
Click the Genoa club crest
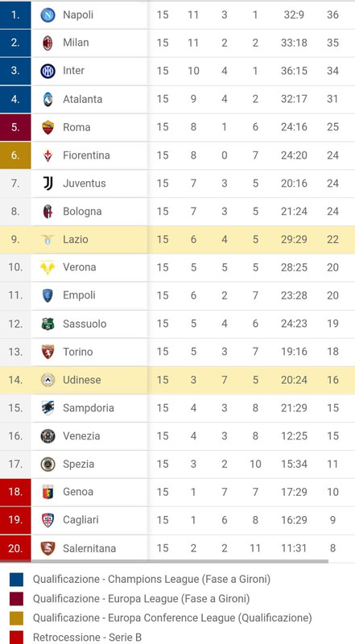[48, 492]
